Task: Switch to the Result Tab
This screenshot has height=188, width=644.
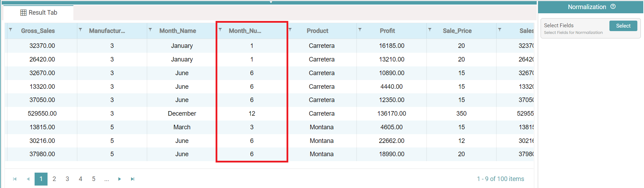Action: (39, 13)
